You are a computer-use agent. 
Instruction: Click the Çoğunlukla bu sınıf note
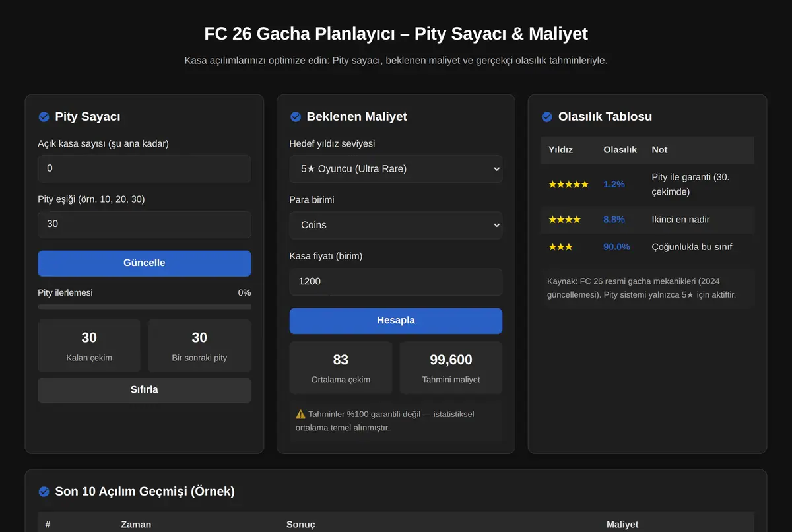[x=692, y=247]
